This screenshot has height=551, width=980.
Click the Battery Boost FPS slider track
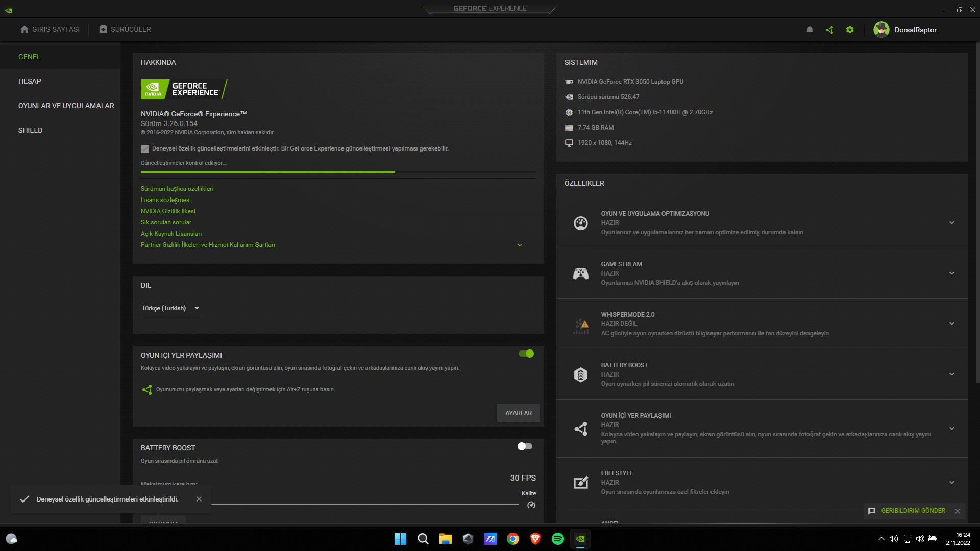pyautogui.click(x=357, y=505)
